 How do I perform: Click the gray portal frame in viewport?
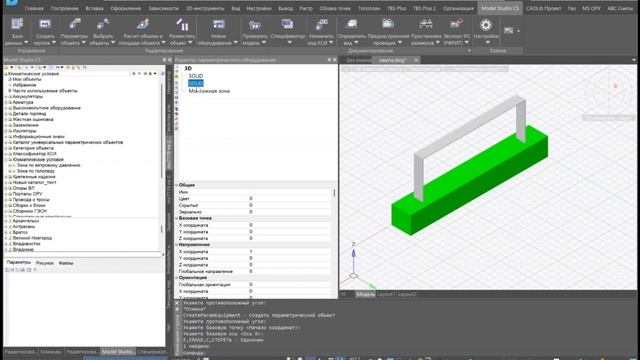click(469, 127)
